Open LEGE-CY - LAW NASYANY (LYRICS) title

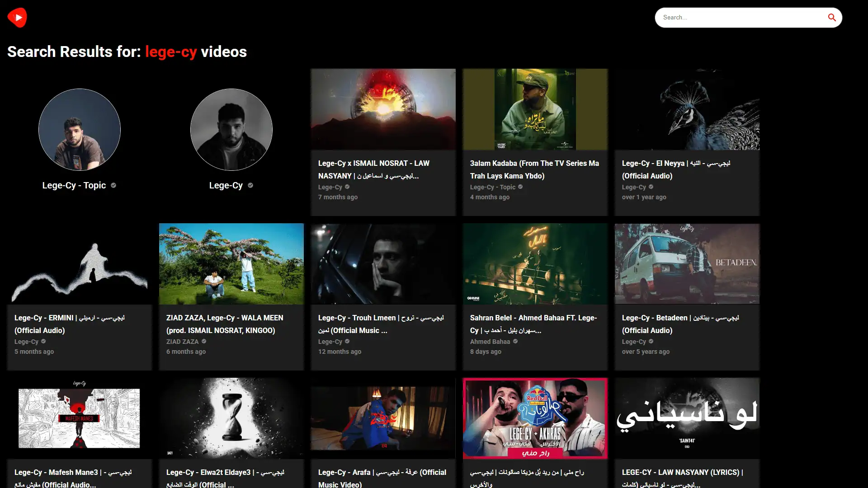click(x=683, y=478)
